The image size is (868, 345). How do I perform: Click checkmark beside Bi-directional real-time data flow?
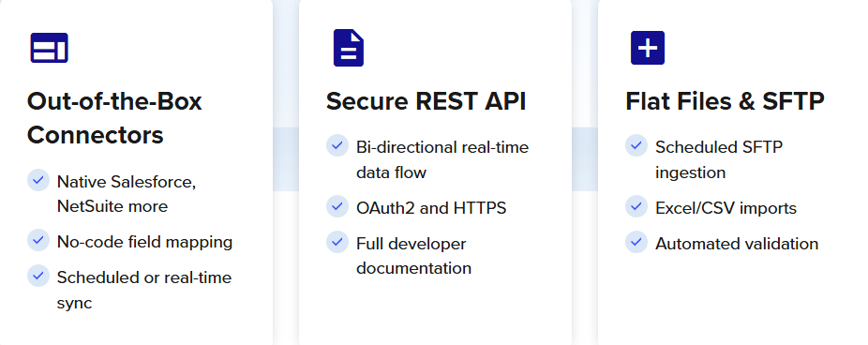(337, 145)
